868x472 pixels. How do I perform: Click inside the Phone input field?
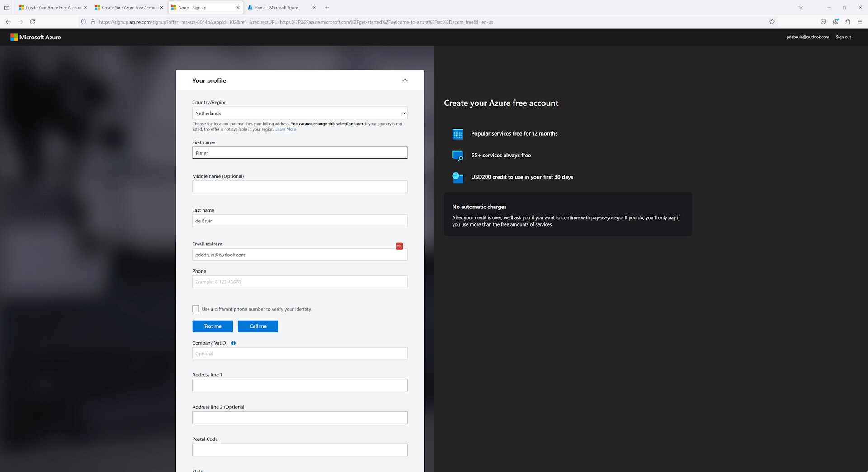299,282
